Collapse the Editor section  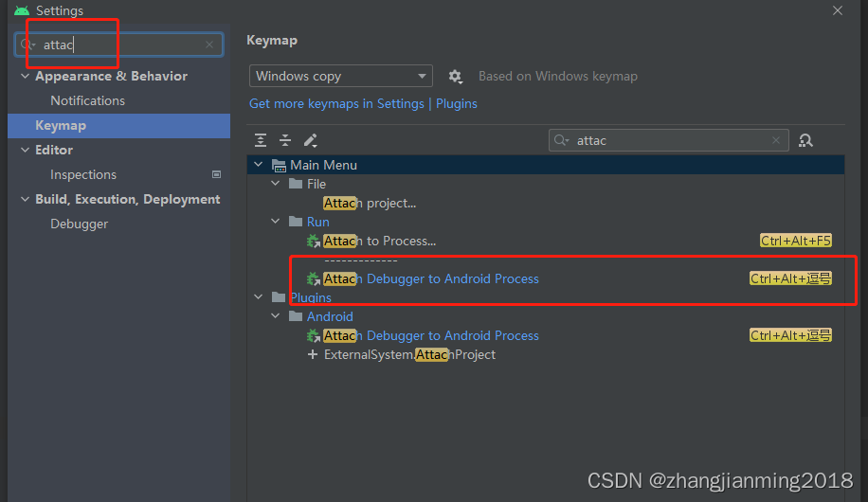click(25, 150)
